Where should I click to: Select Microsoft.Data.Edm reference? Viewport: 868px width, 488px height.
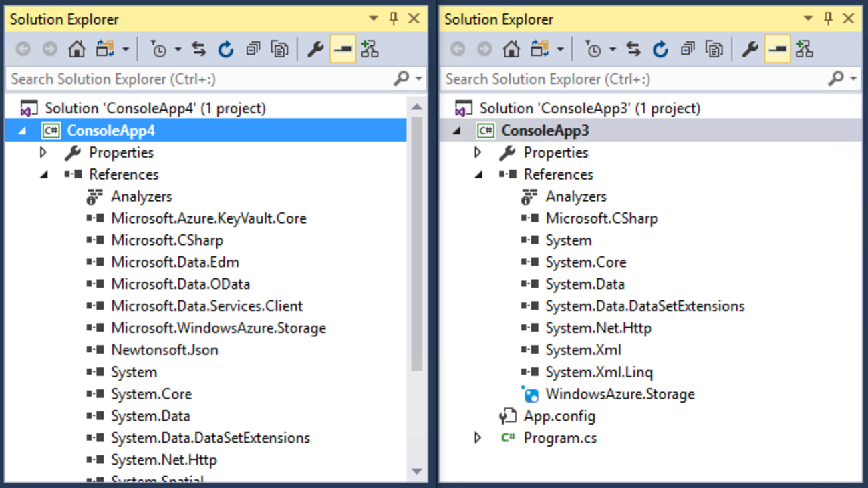pyautogui.click(x=175, y=262)
